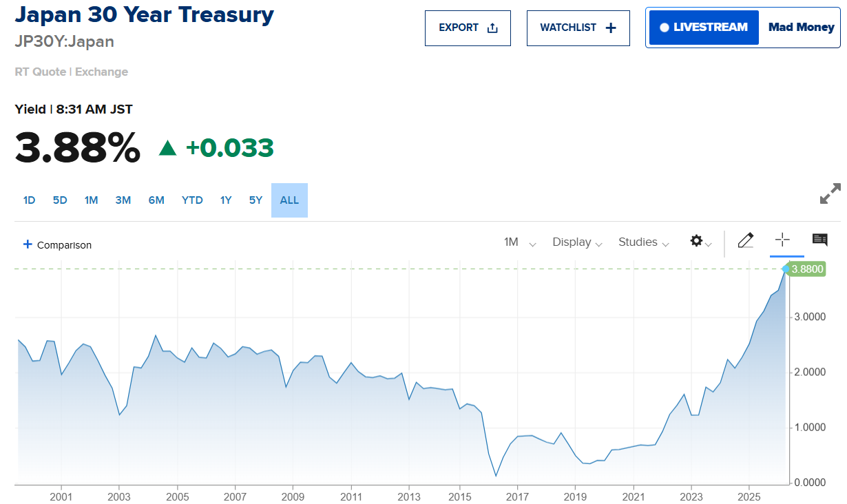The height and width of the screenshot is (504, 847).
Task: Select the 1D time range tab
Action: click(x=29, y=200)
